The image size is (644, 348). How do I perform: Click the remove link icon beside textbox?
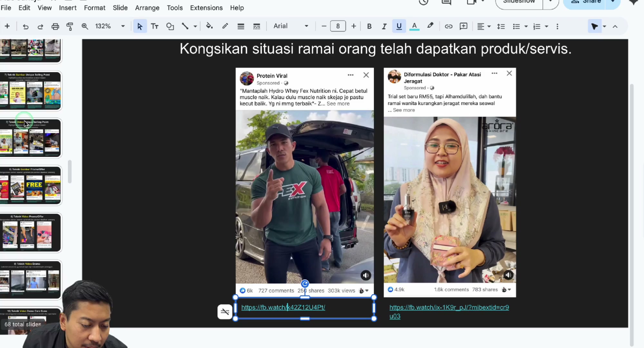[225, 312]
